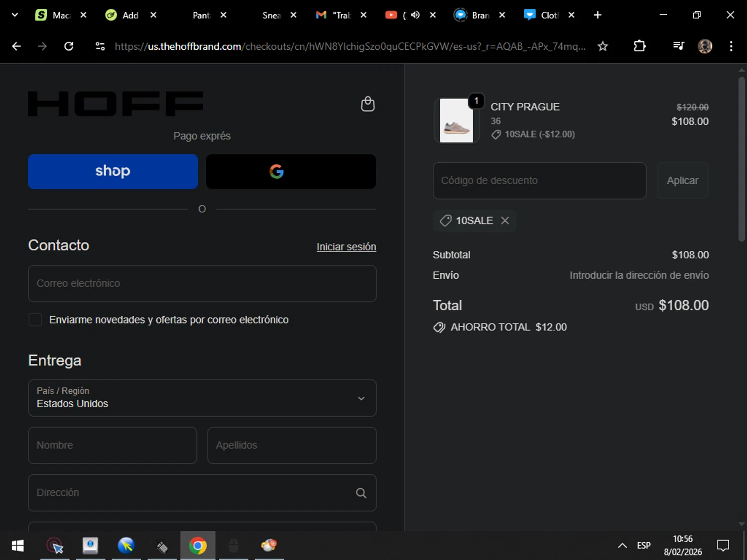747x560 pixels.
Task: Select the AHORRO TOTAL $12.00 text
Action: point(508,327)
